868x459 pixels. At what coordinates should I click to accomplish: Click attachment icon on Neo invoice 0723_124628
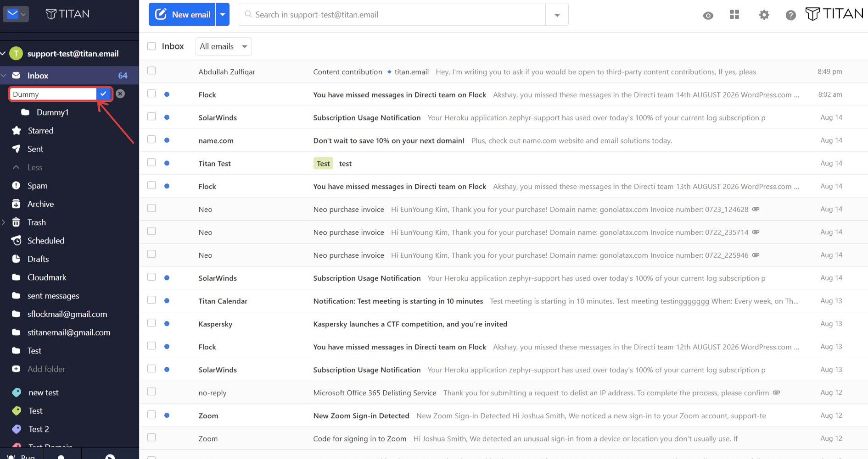tap(756, 209)
